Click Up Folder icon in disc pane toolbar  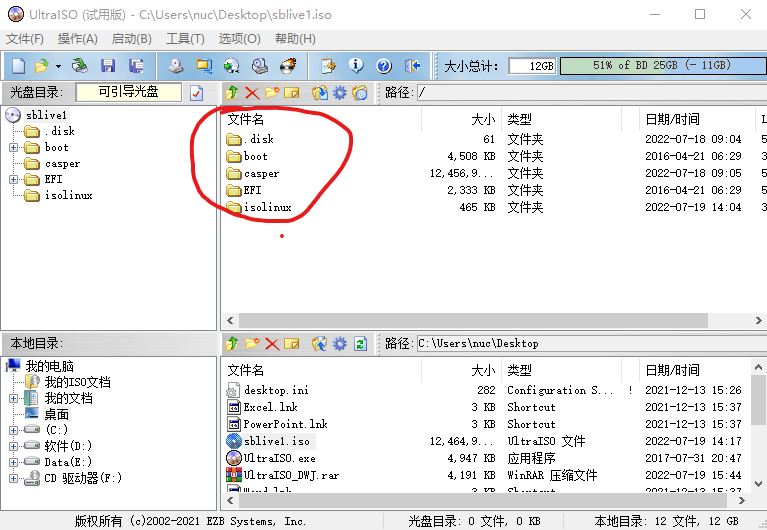coord(232,92)
